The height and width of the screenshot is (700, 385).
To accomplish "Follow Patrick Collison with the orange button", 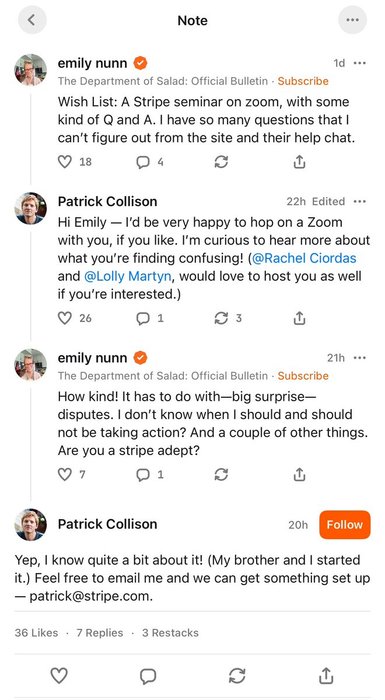I will pos(344,525).
